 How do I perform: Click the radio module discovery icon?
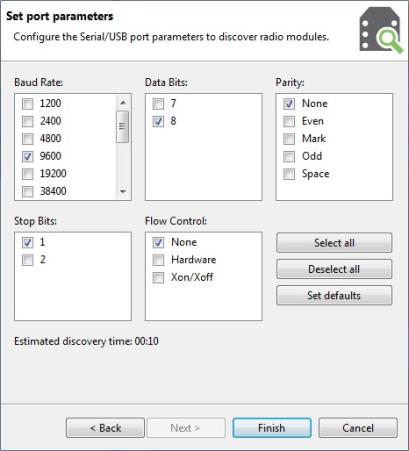(x=381, y=30)
